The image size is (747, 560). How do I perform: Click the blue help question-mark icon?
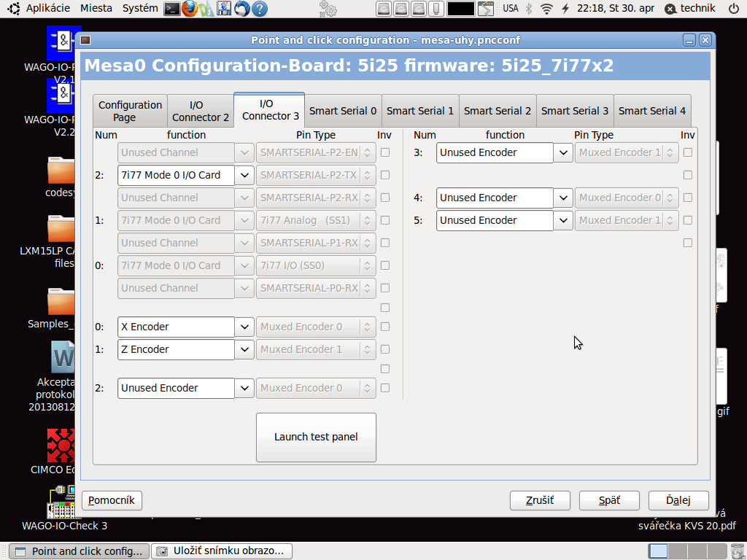pos(260,9)
